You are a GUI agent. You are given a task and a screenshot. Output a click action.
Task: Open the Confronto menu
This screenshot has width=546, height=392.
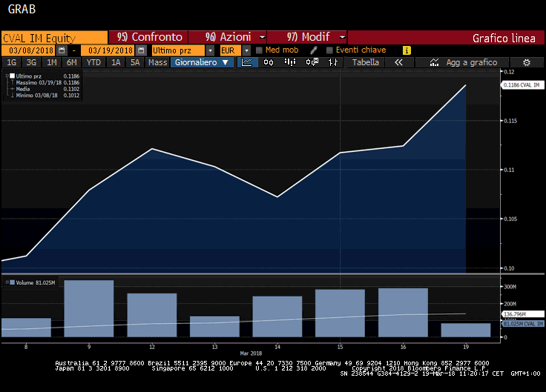(148, 37)
